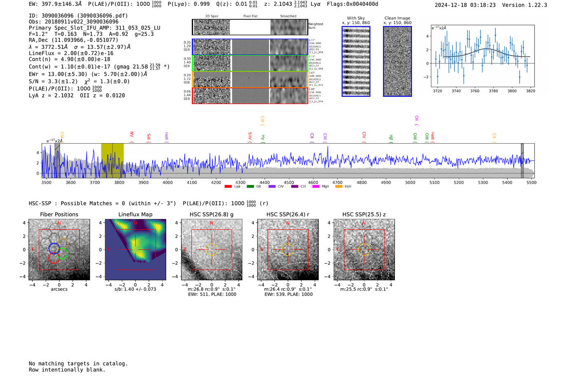Click the orange CII marker near 5350
Image resolution: width=576 pixels, height=392 pixels.
[x=495, y=138]
